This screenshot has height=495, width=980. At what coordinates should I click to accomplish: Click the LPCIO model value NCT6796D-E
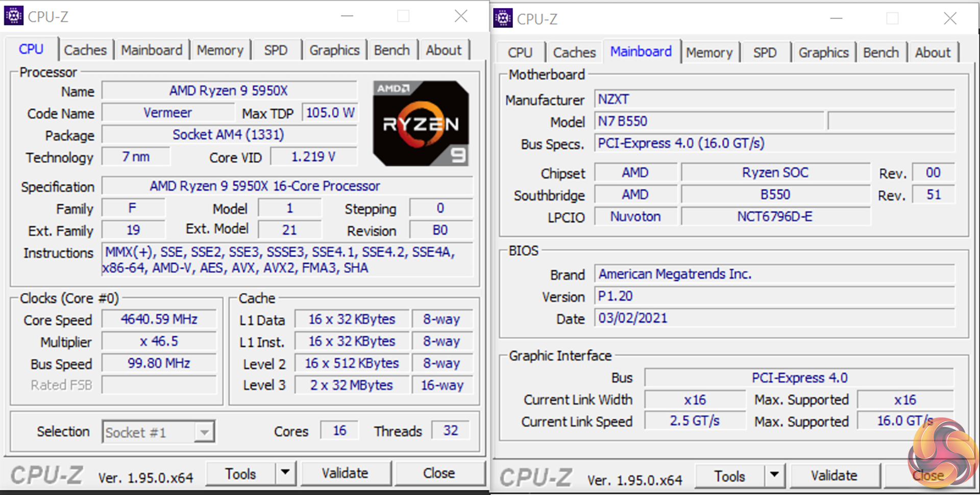(775, 216)
